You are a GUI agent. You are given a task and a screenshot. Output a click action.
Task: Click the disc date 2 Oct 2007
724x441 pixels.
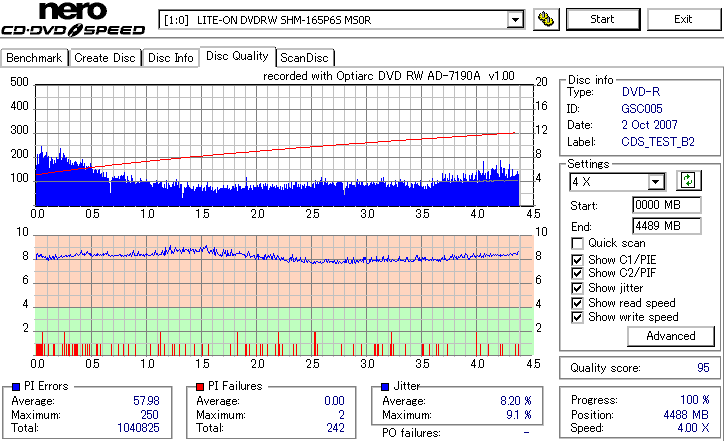coord(649,125)
